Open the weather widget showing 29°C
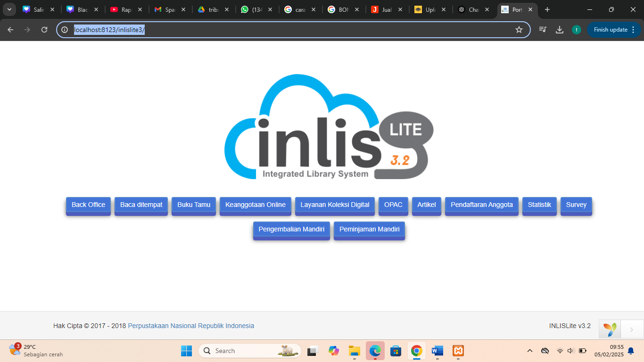Screen dimensions: 644x362 [35, 350]
